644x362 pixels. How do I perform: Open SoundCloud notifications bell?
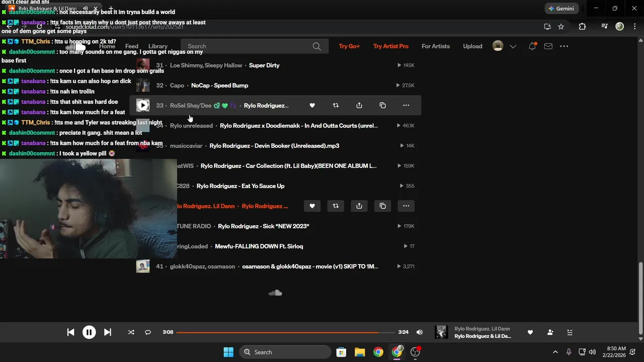[x=532, y=46]
